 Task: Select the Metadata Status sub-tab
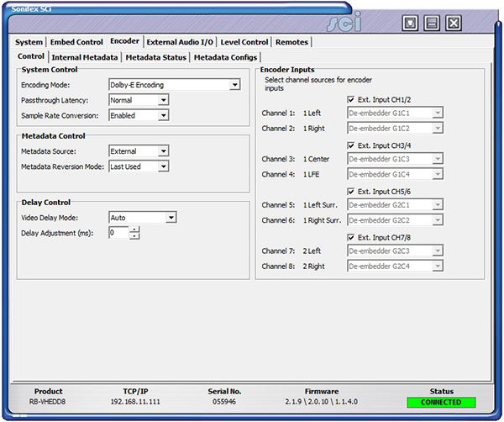(x=156, y=57)
